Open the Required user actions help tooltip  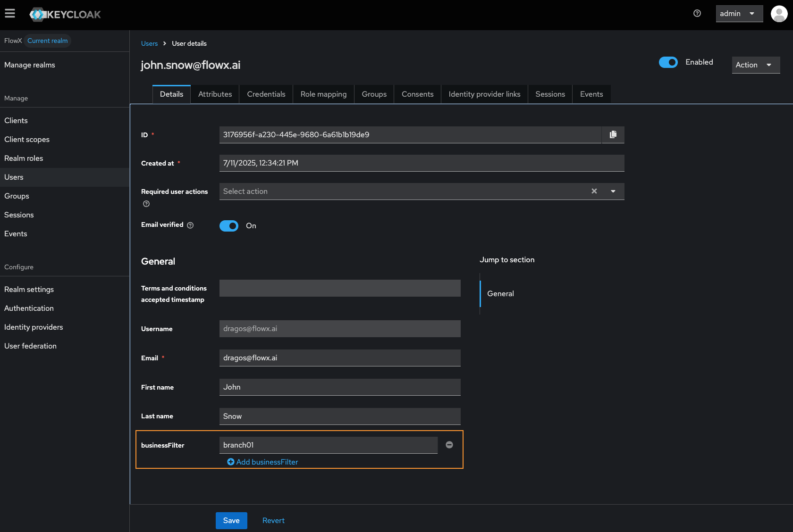pyautogui.click(x=146, y=204)
